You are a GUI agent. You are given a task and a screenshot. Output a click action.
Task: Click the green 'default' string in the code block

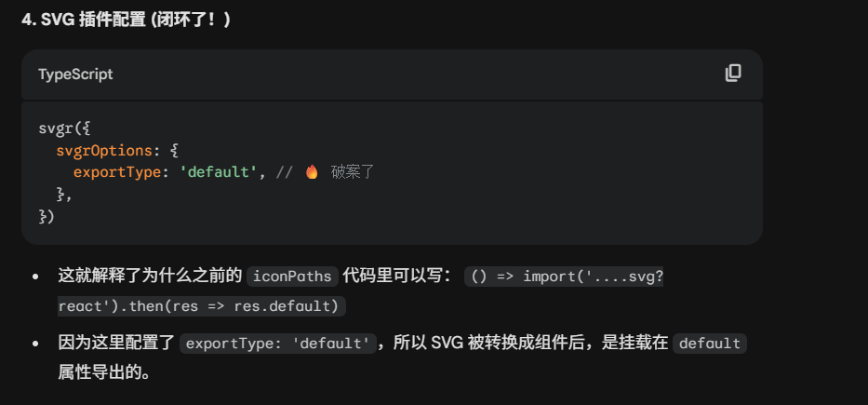point(220,172)
